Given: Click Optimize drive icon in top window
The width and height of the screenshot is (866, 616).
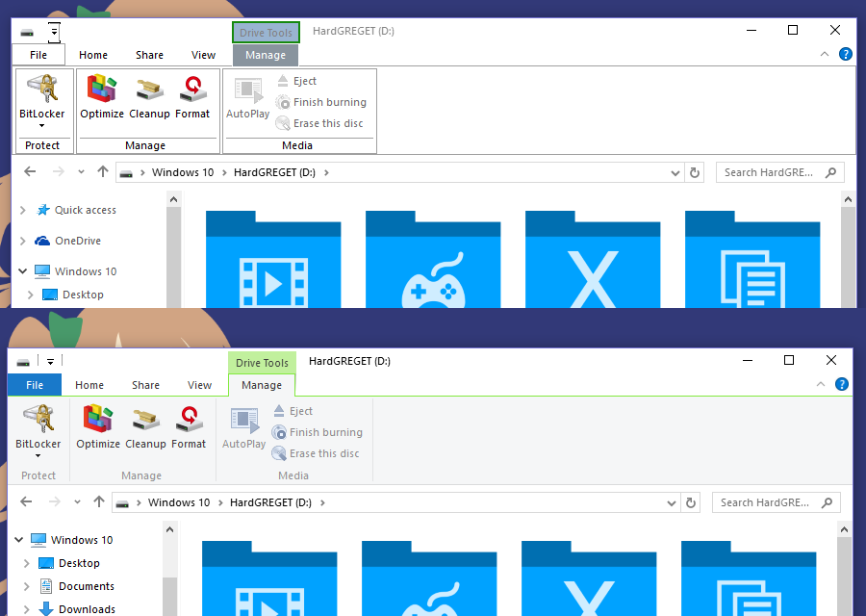Looking at the screenshot, I should (x=102, y=97).
